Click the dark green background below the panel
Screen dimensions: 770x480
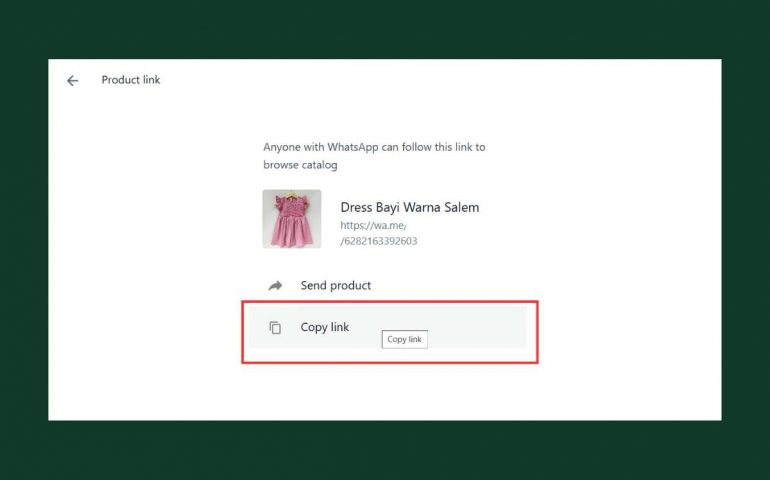click(x=385, y=452)
